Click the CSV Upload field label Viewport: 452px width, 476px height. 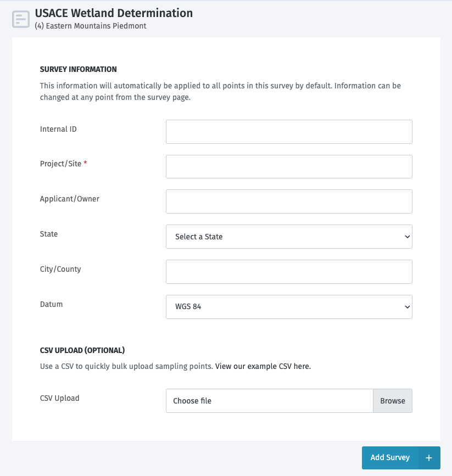coord(60,398)
